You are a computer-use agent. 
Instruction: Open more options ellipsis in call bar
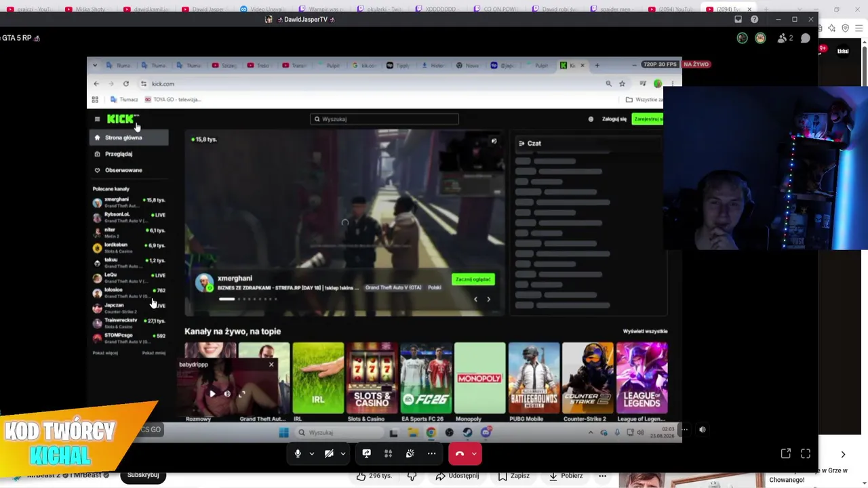point(431,453)
